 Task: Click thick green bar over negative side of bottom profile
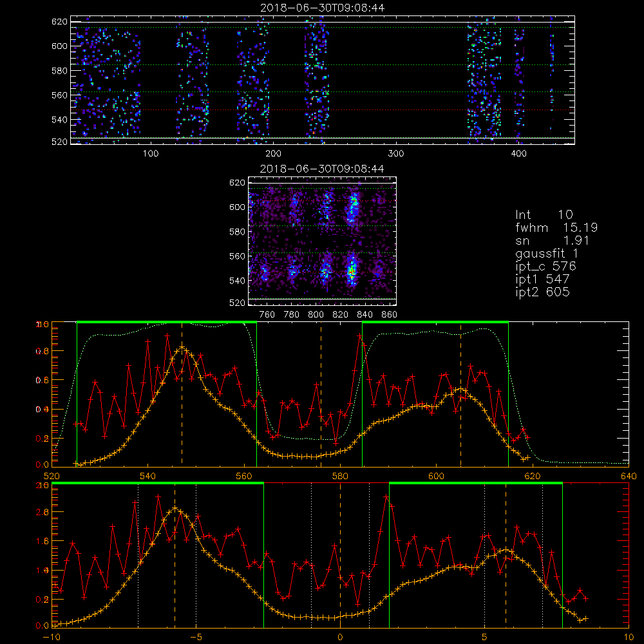point(158,484)
